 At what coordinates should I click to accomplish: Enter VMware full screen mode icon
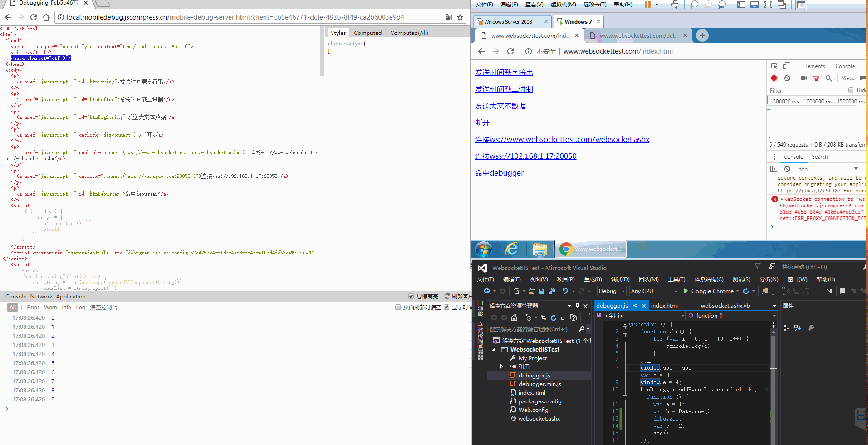(768, 5)
